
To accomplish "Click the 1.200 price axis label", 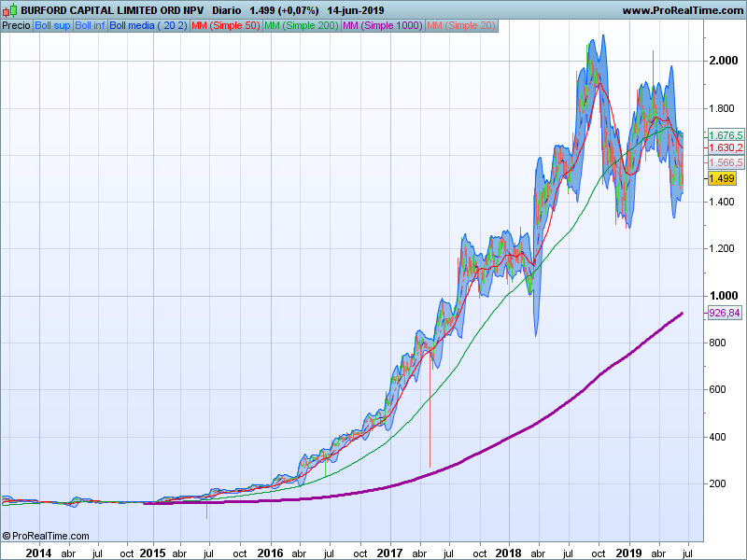I will 722,248.
